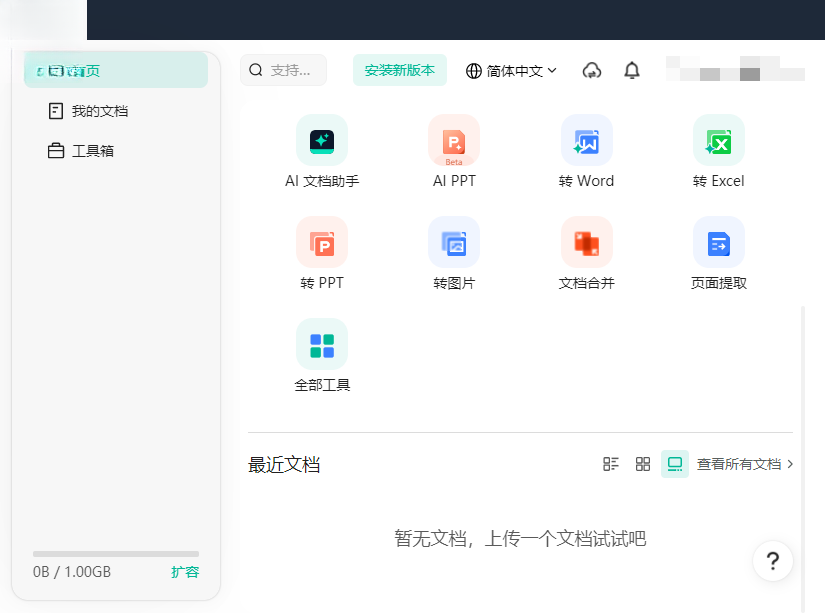825x613 pixels.
Task: Switch recent documents to grid view
Action: pos(642,464)
